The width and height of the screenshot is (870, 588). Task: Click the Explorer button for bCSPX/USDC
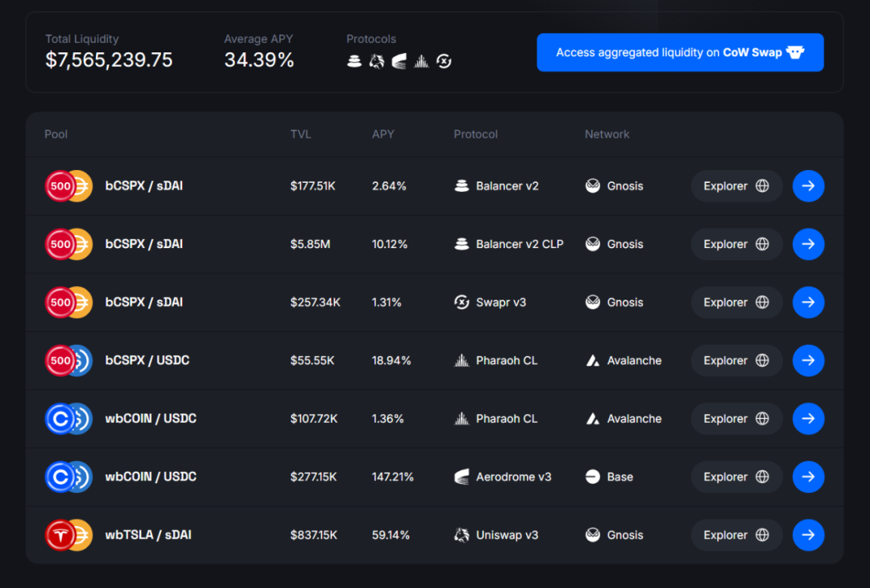pyautogui.click(x=735, y=360)
